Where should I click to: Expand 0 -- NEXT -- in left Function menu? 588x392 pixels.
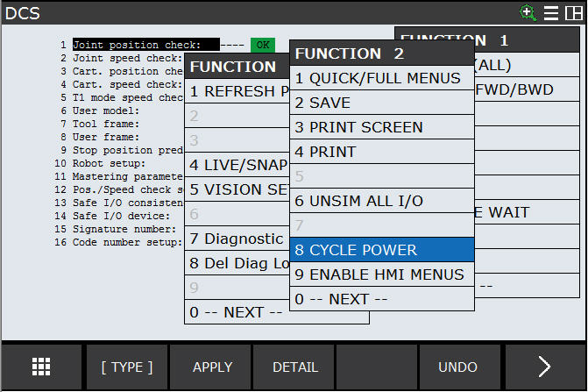pyautogui.click(x=237, y=312)
